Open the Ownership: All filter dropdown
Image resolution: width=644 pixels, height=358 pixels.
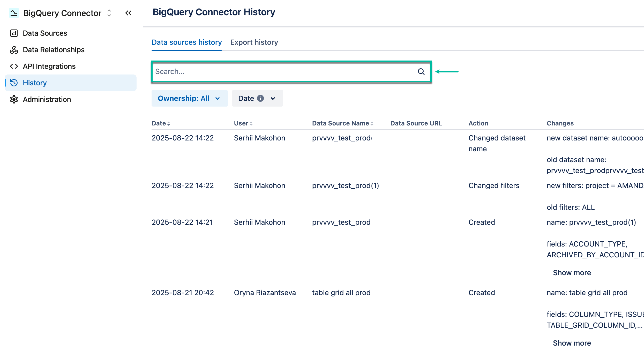[x=190, y=98]
